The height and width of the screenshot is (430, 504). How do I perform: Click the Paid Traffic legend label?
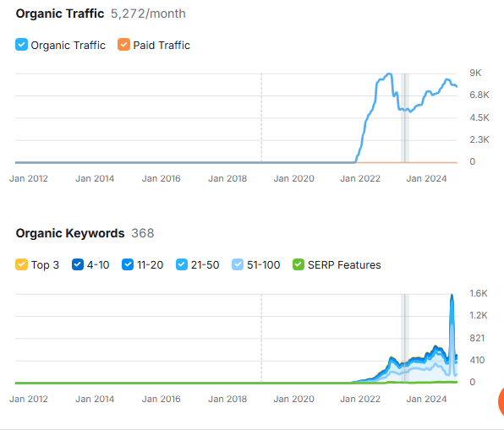click(x=162, y=46)
